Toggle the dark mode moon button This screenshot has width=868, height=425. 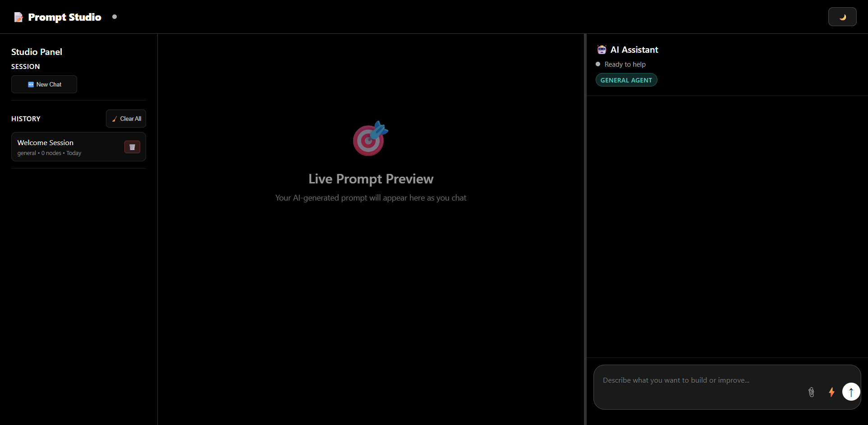pos(842,17)
